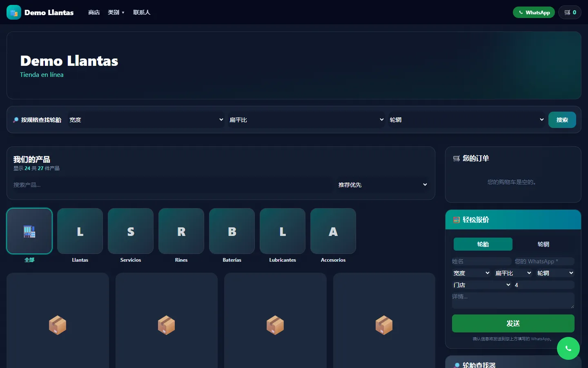Expand the 轮辋 dropdown in quote form
Screen dimensions: 588x368
point(555,273)
